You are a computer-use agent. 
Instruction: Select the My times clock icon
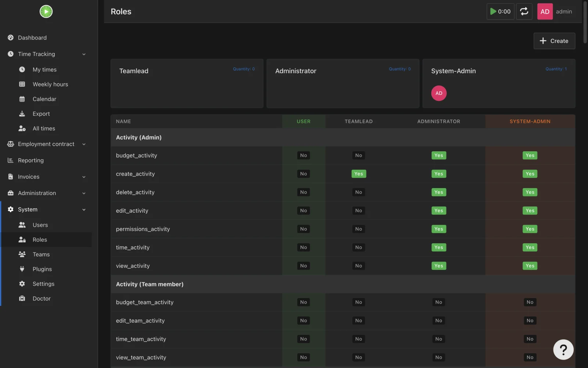[22, 70]
